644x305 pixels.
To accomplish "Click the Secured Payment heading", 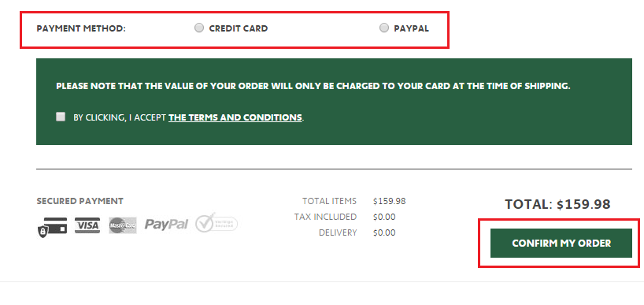I will 80,201.
